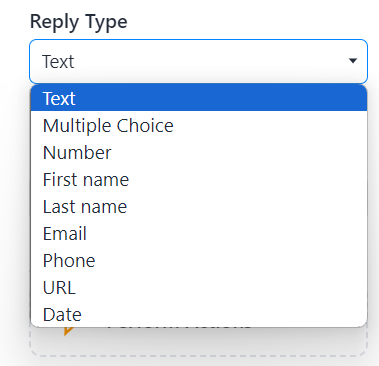
Task: Choose Date at the bottom of the list
Action: (199, 314)
